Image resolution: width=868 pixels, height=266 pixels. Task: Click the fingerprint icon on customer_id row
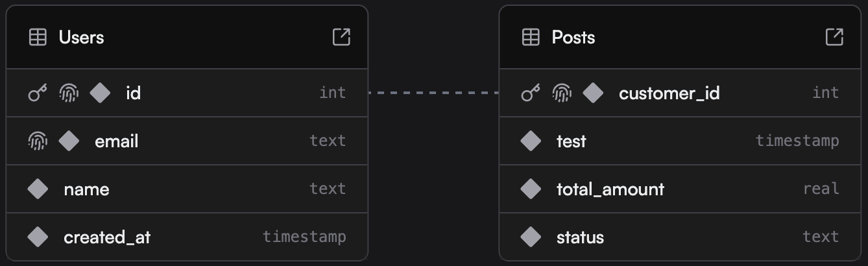point(562,93)
